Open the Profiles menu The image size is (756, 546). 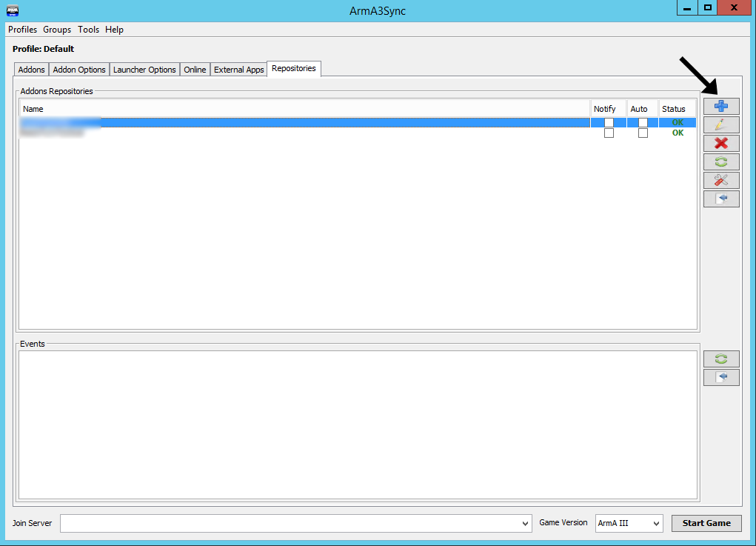23,30
